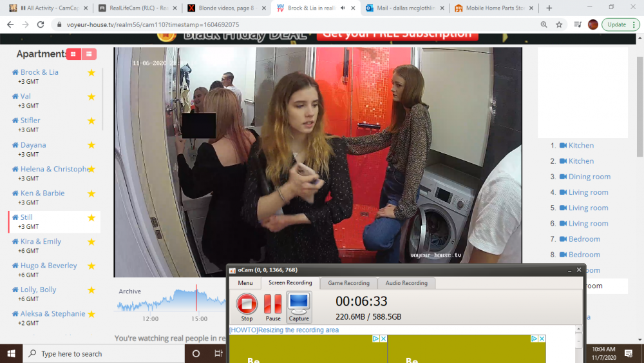This screenshot has height=363, width=644.
Task: Open the Windows Start menu
Action: click(11, 353)
